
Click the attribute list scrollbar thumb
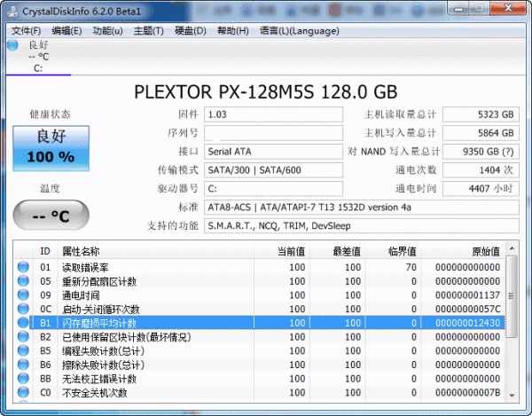click(512, 296)
